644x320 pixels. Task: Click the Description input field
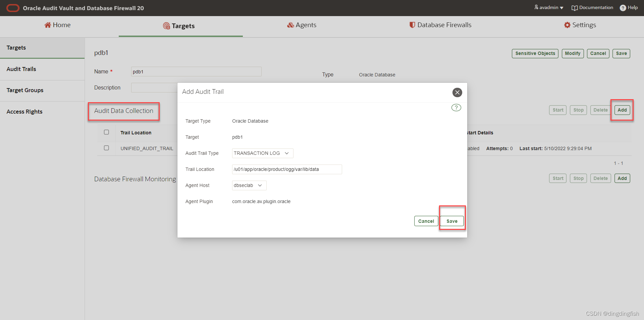coord(154,87)
